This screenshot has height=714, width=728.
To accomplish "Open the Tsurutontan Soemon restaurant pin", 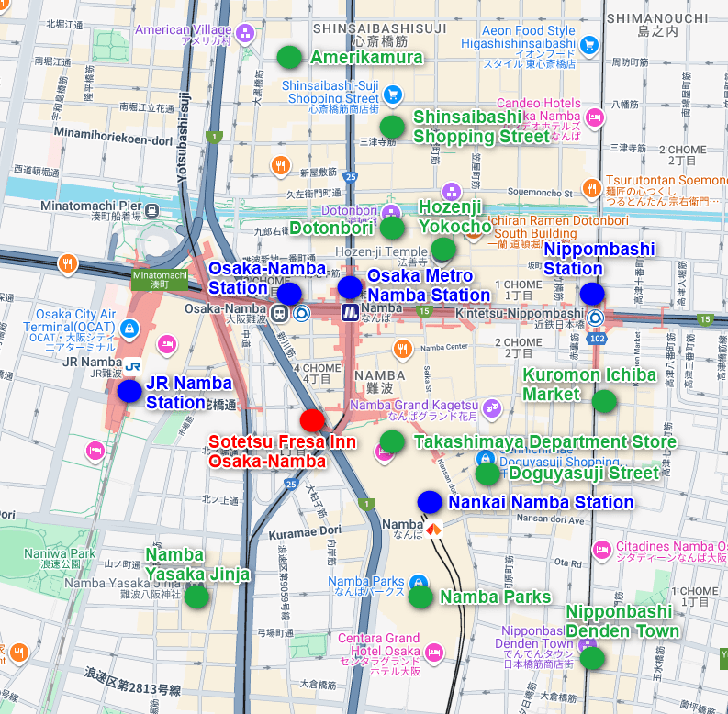I will tap(591, 189).
